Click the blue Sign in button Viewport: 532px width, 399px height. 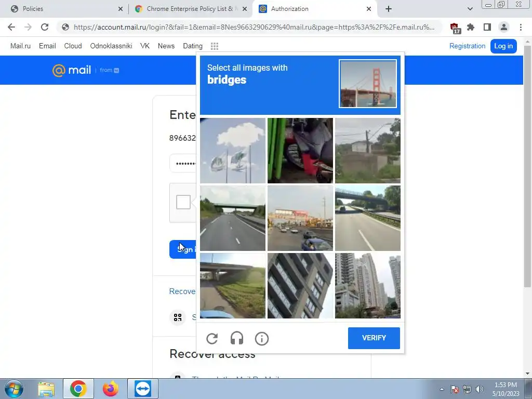click(183, 249)
